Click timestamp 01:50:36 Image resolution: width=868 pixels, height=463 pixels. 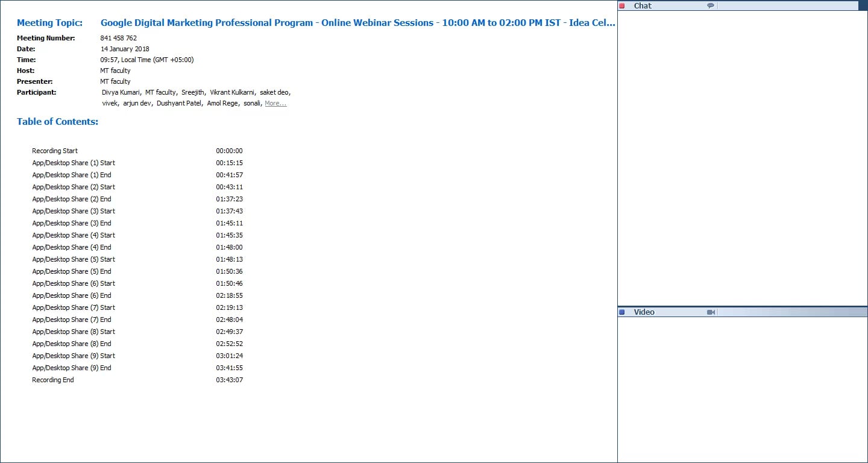[x=229, y=272]
